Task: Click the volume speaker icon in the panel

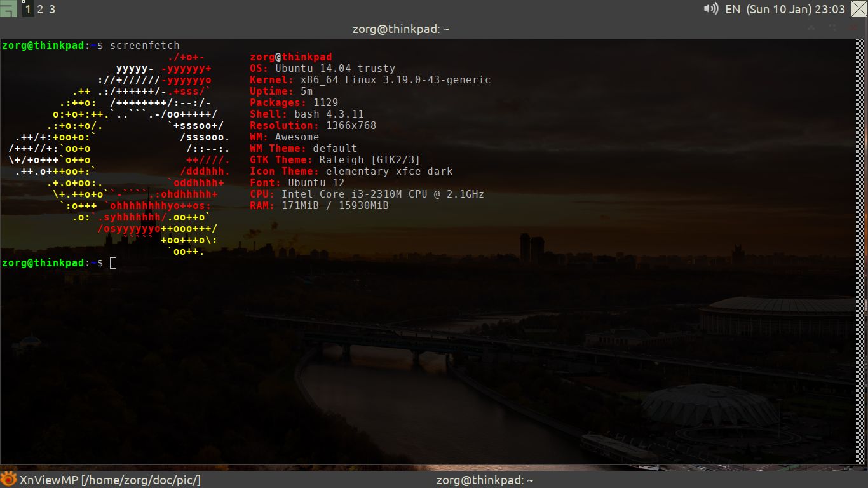Action: (711, 9)
